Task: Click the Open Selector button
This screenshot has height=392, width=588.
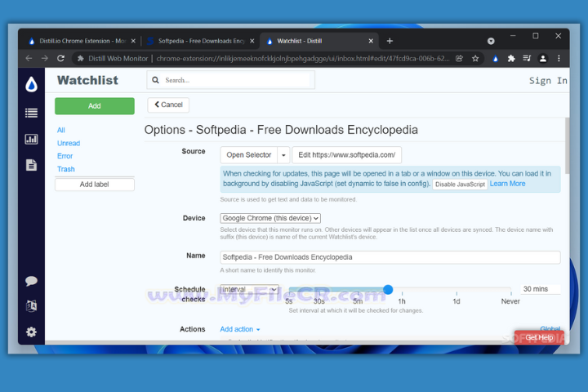Action: click(248, 155)
